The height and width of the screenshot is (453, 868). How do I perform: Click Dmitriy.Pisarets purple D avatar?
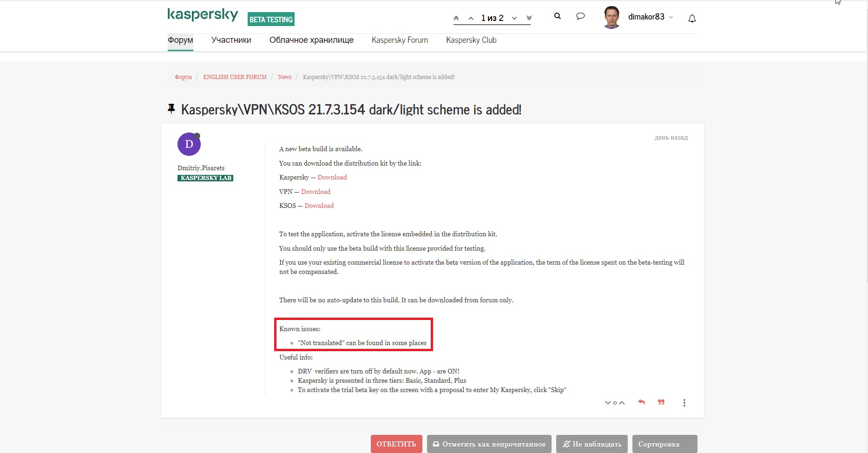[x=189, y=144]
